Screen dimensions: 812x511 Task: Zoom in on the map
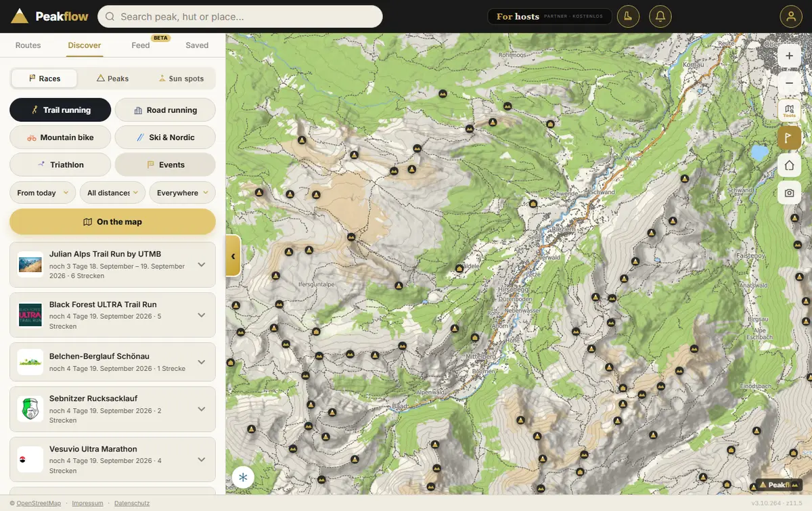[789, 55]
